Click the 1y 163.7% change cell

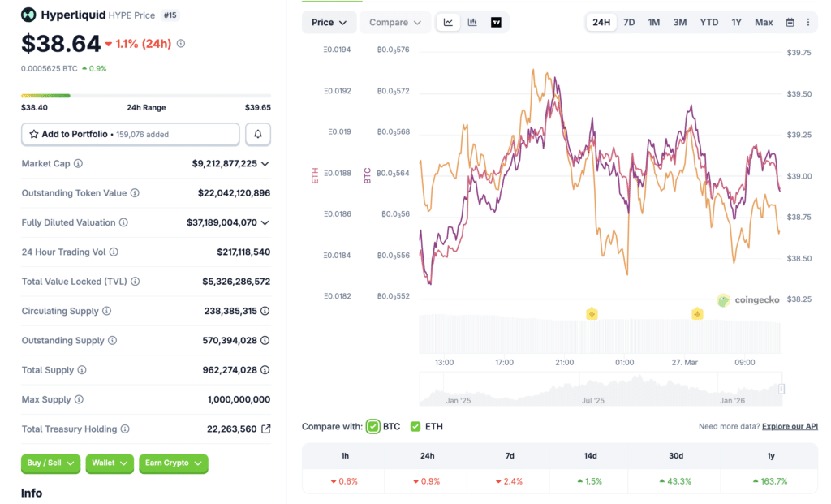771,481
